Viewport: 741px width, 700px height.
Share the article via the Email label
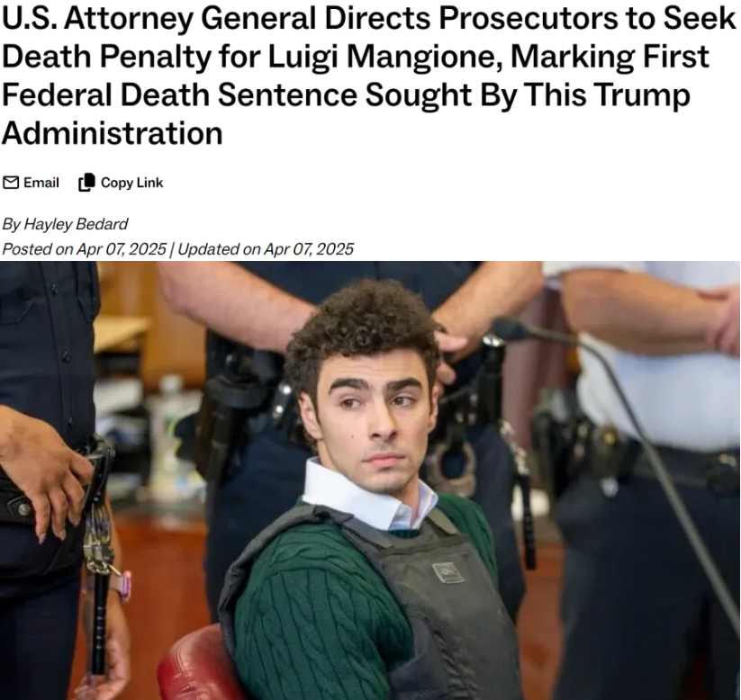pos(41,183)
